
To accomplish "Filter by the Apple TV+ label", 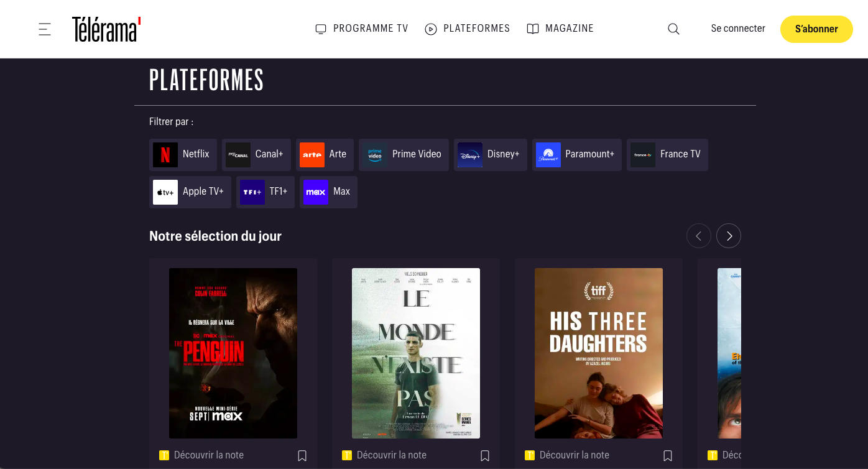I will [x=203, y=192].
